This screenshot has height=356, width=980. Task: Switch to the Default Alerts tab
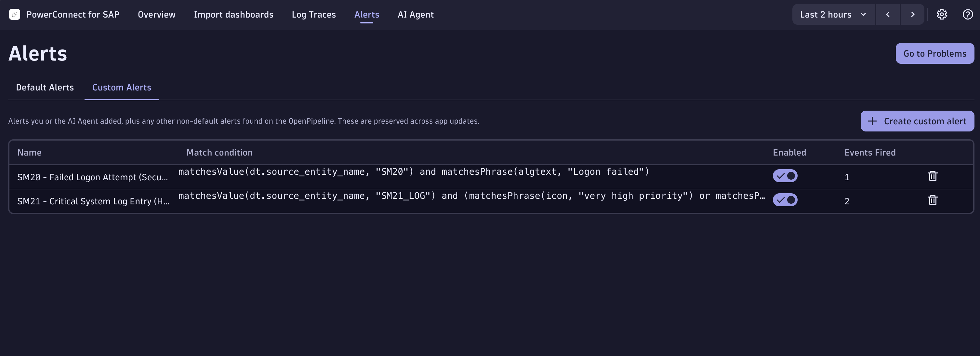pos(45,88)
